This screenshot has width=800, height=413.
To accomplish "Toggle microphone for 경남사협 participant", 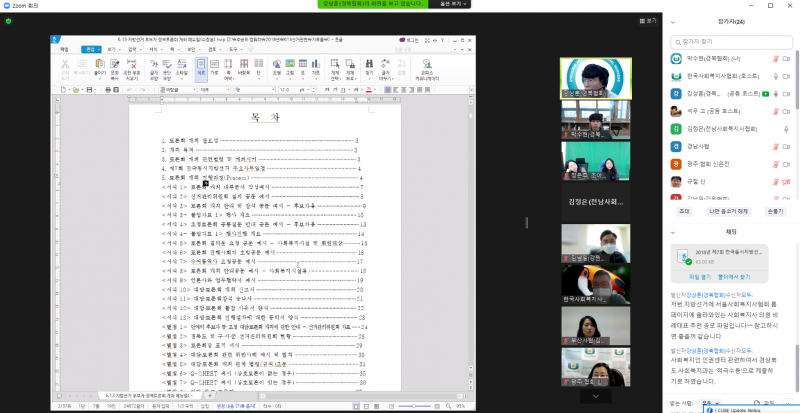I will click(776, 147).
